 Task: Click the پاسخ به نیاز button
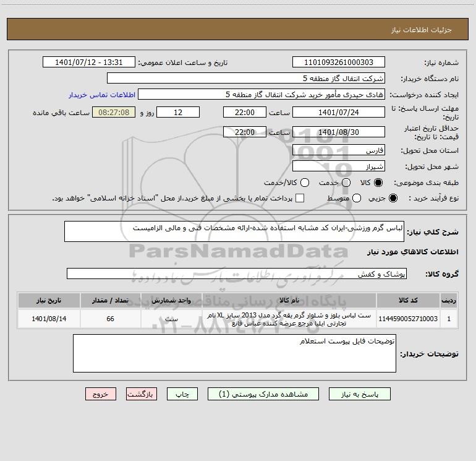(x=360, y=394)
